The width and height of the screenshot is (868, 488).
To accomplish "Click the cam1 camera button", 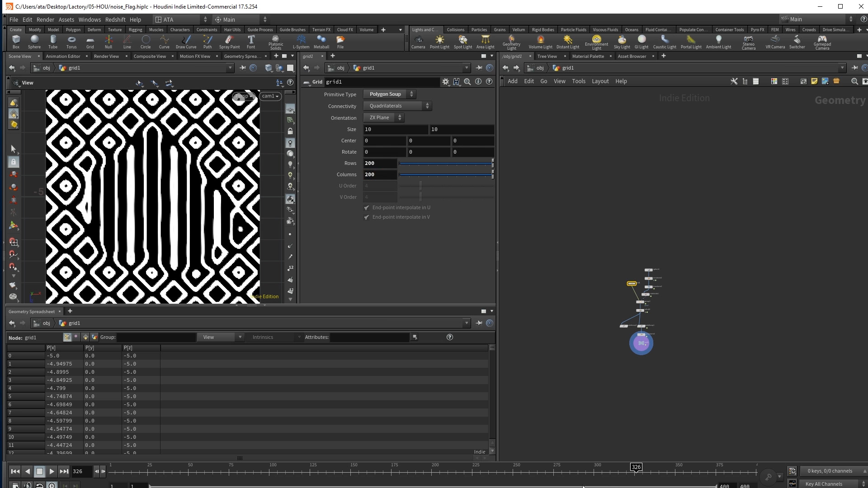I will [270, 96].
